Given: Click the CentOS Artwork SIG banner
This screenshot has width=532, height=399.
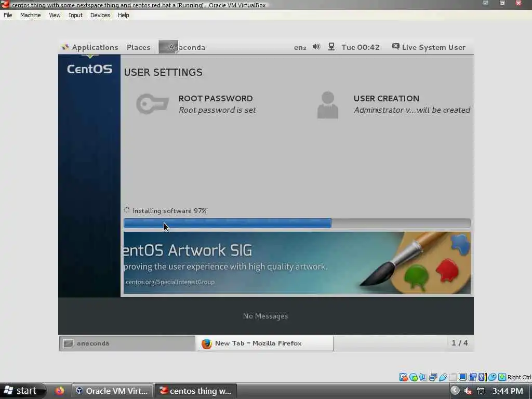Looking at the screenshot, I should (x=297, y=262).
